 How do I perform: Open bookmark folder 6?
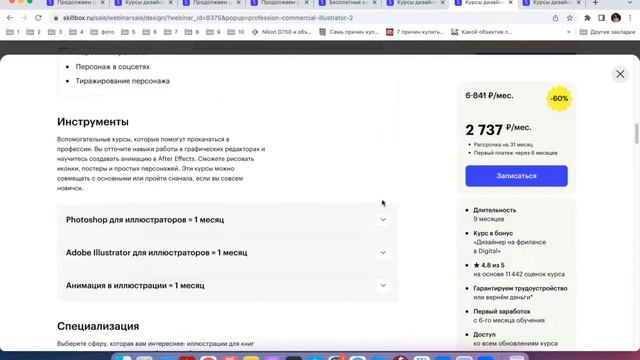click(149, 32)
